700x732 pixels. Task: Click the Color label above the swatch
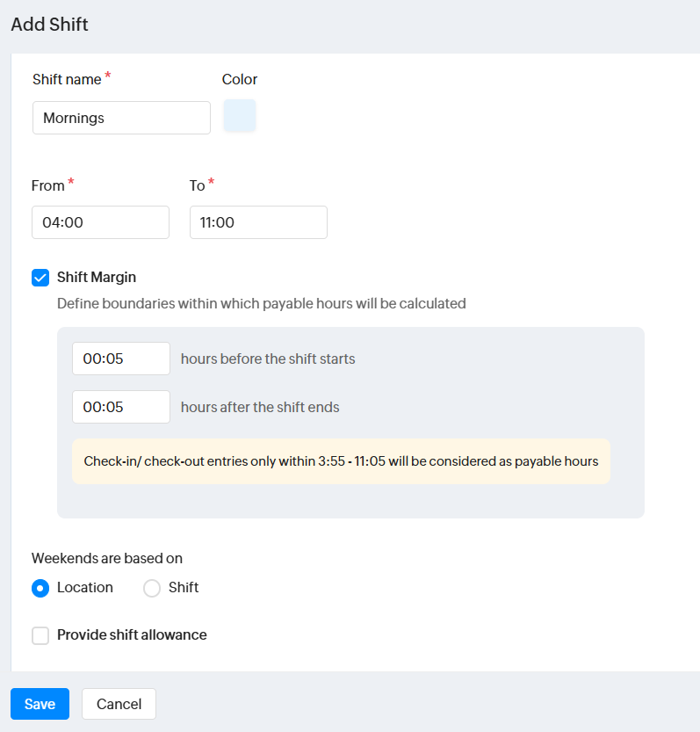pos(240,79)
